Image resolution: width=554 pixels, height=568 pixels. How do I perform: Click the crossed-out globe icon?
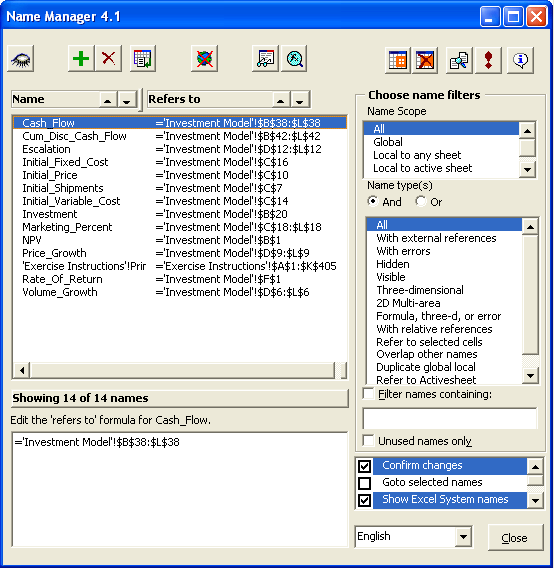tap(204, 59)
